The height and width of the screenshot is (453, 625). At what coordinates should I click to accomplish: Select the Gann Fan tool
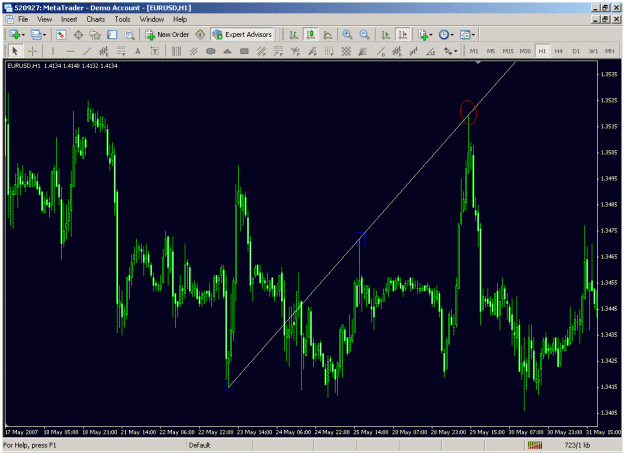tap(363, 51)
